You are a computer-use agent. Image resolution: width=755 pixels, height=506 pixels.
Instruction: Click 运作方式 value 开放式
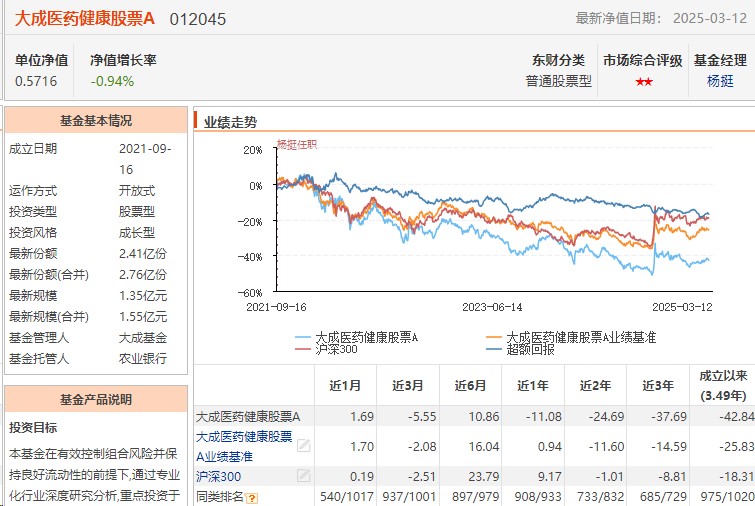click(x=137, y=191)
